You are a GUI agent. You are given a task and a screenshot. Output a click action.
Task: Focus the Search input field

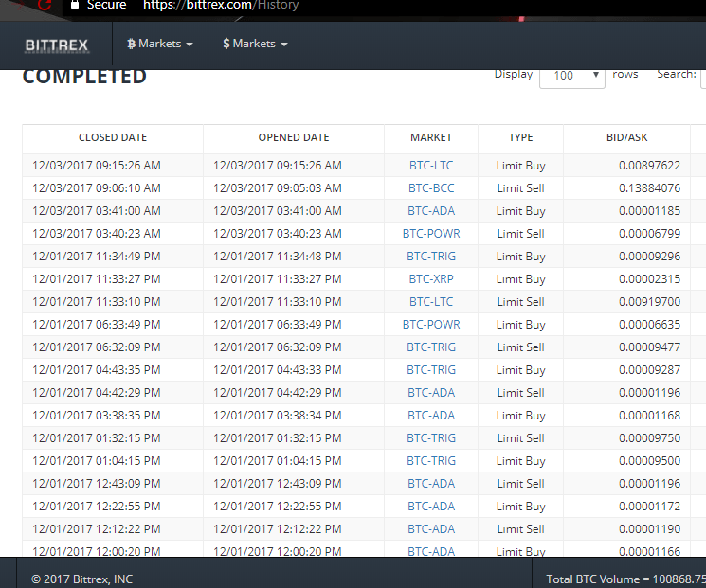(x=702, y=76)
